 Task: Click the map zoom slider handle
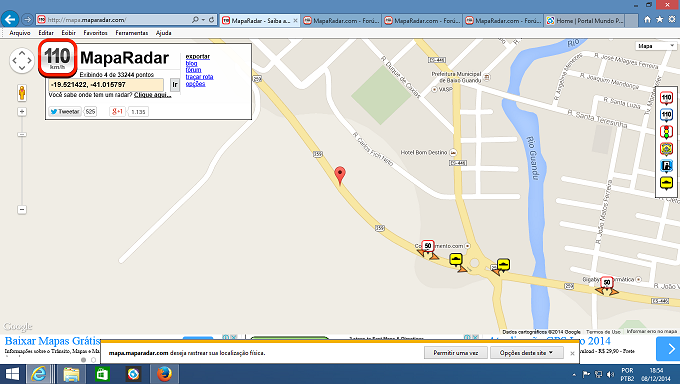pyautogui.click(x=22, y=135)
